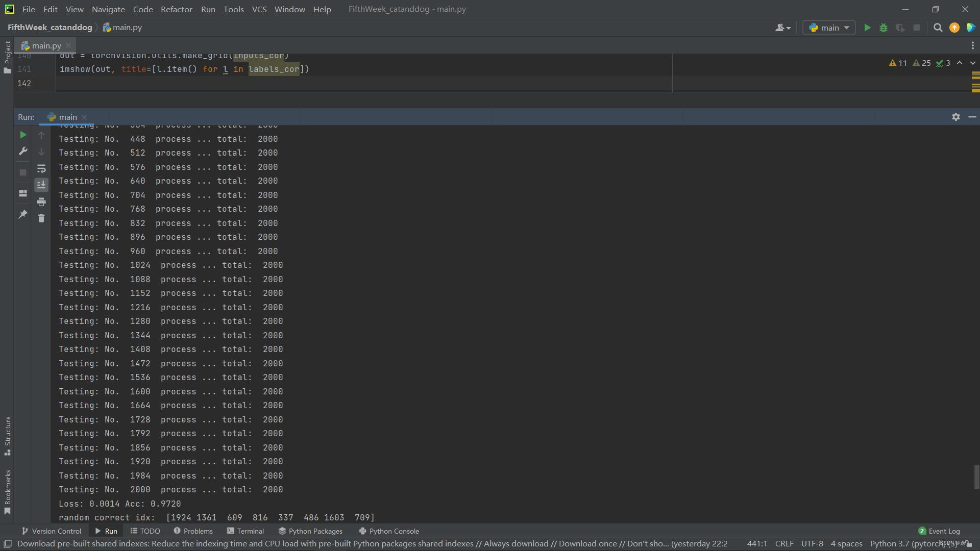Open the Refactor menu
The height and width of the screenshot is (551, 980).
176,9
